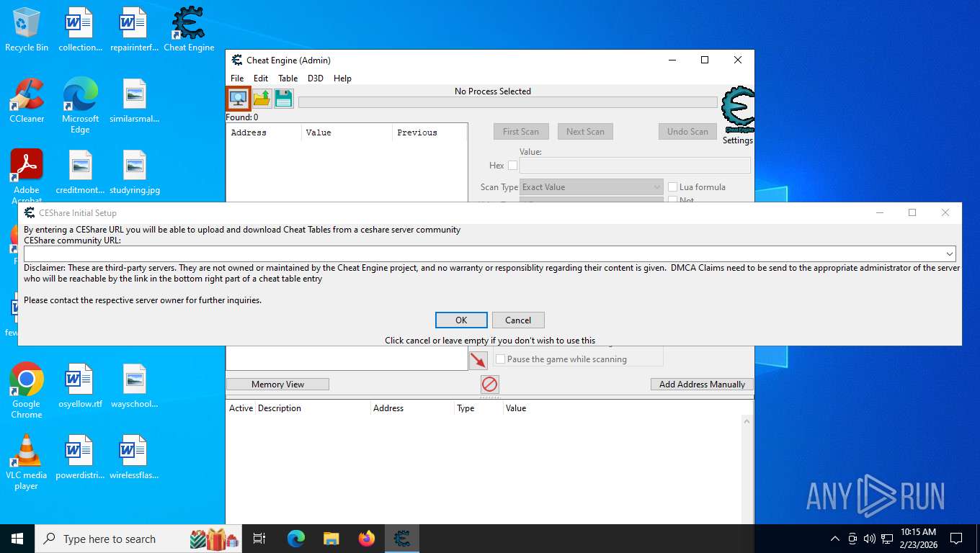The width and height of the screenshot is (980, 553).
Task: Click the scan Value input field
Action: pos(635,166)
